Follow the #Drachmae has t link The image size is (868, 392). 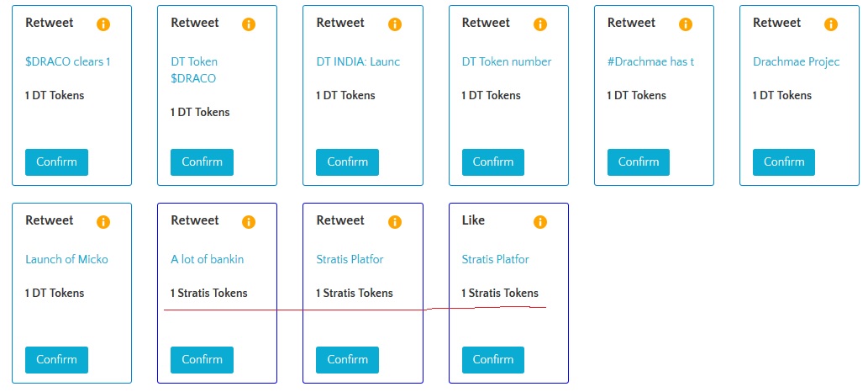tap(650, 61)
